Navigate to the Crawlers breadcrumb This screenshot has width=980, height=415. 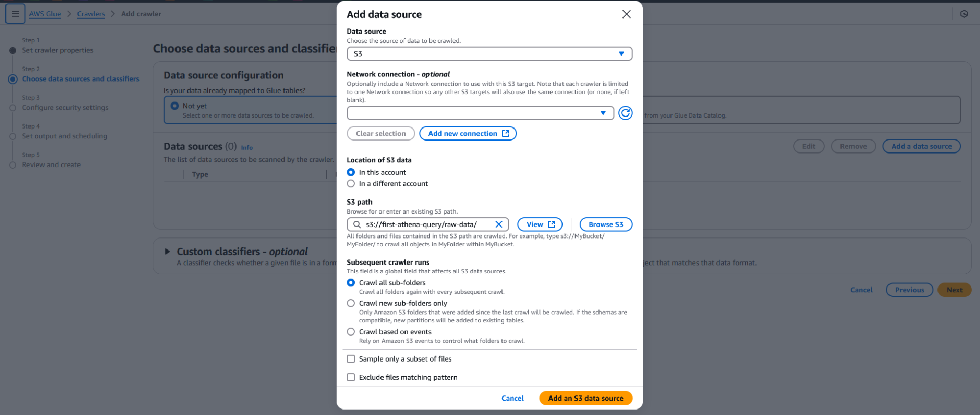91,14
